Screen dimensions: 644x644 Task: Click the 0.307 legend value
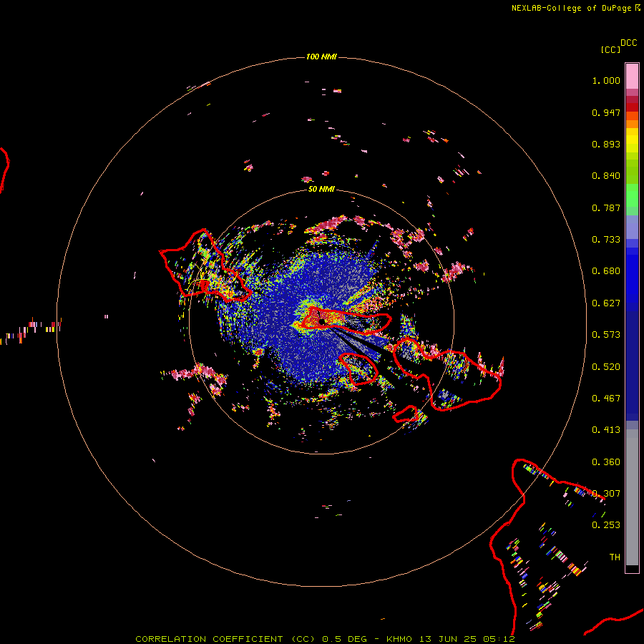[x=606, y=494]
